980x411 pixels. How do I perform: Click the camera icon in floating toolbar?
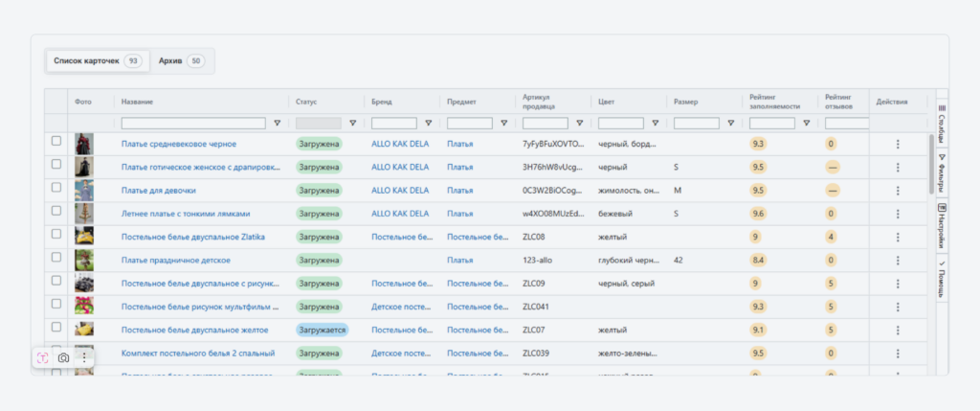pyautogui.click(x=63, y=357)
